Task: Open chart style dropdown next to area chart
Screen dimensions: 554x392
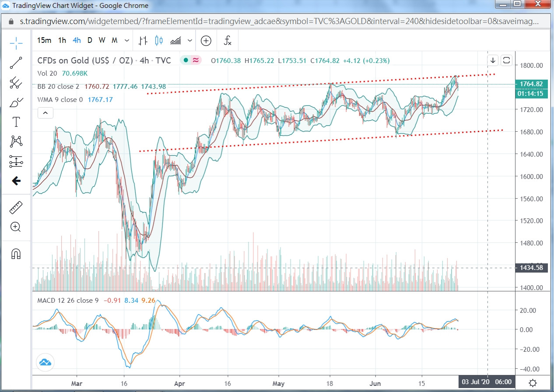Action: tap(190, 41)
